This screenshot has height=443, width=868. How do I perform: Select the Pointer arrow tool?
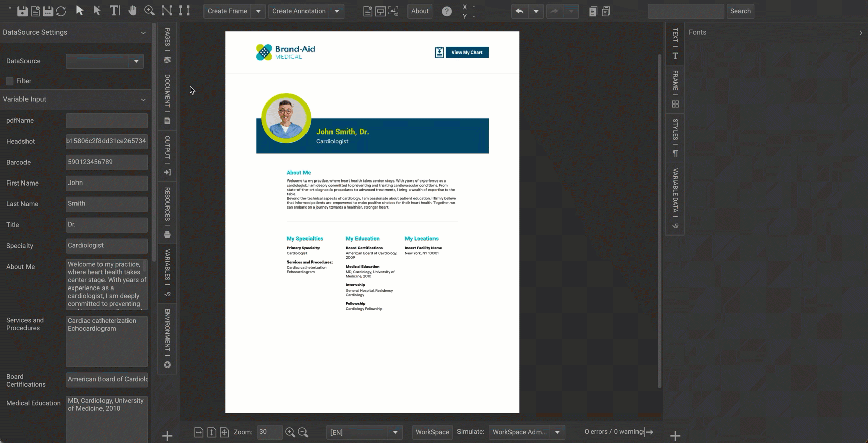coord(80,11)
